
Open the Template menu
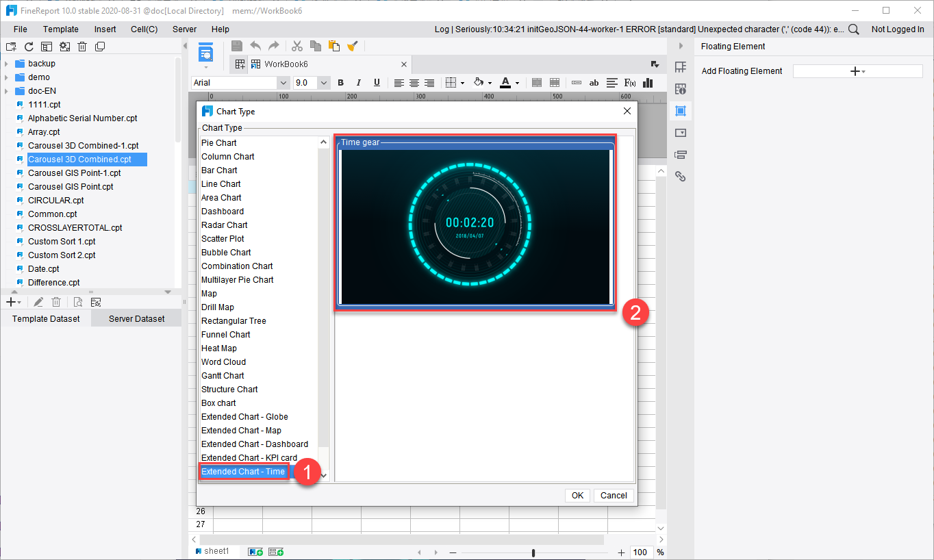(61, 29)
